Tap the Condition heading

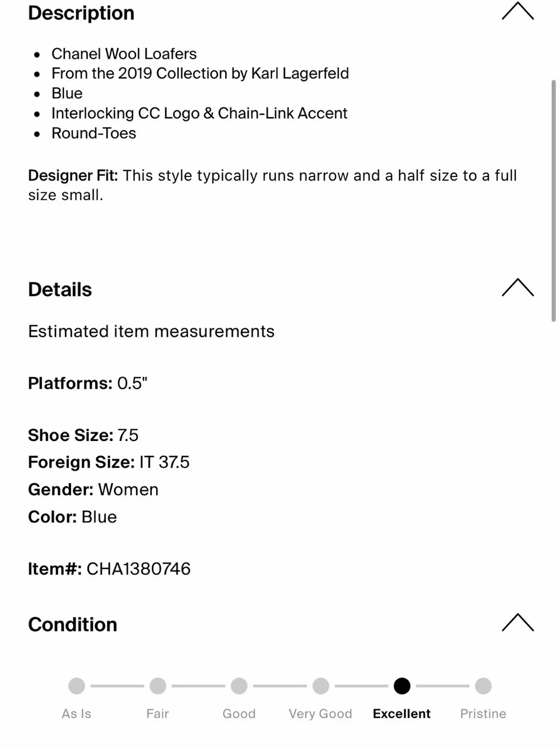[x=73, y=625]
